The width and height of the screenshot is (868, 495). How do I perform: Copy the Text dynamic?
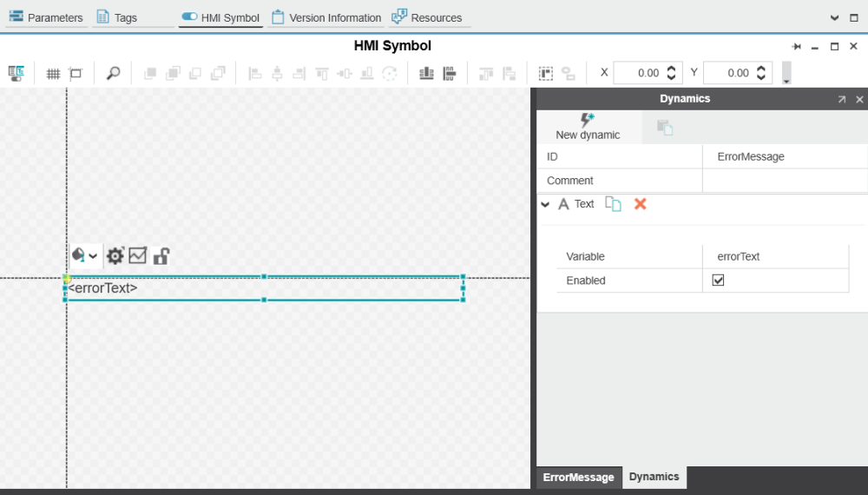point(613,204)
